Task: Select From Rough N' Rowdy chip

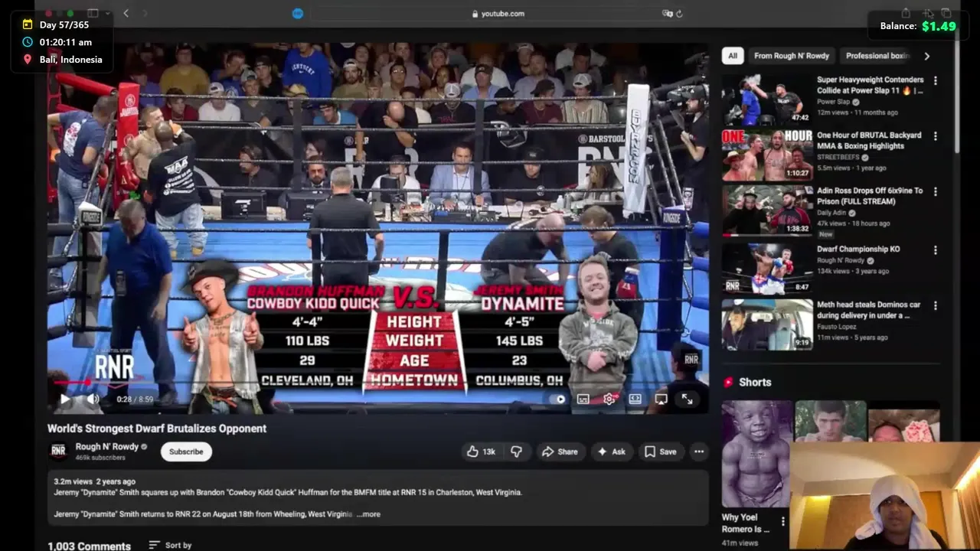Action: pos(791,56)
